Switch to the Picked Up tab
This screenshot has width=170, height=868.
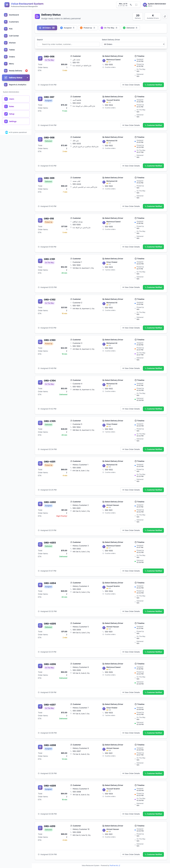point(87,28)
